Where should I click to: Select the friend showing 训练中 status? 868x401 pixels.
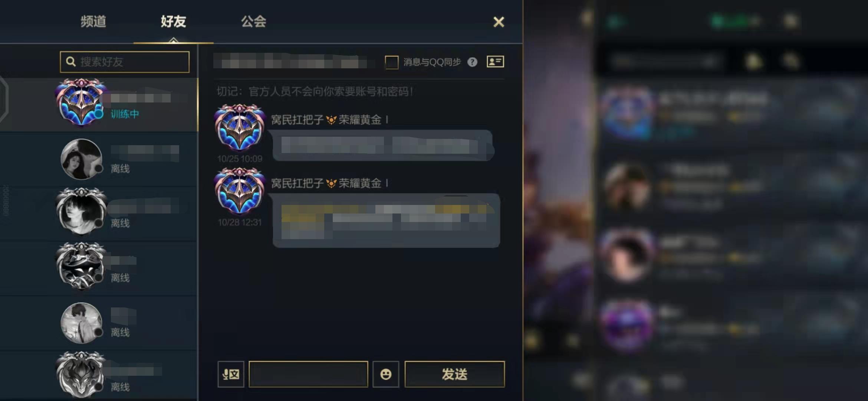[x=99, y=104]
